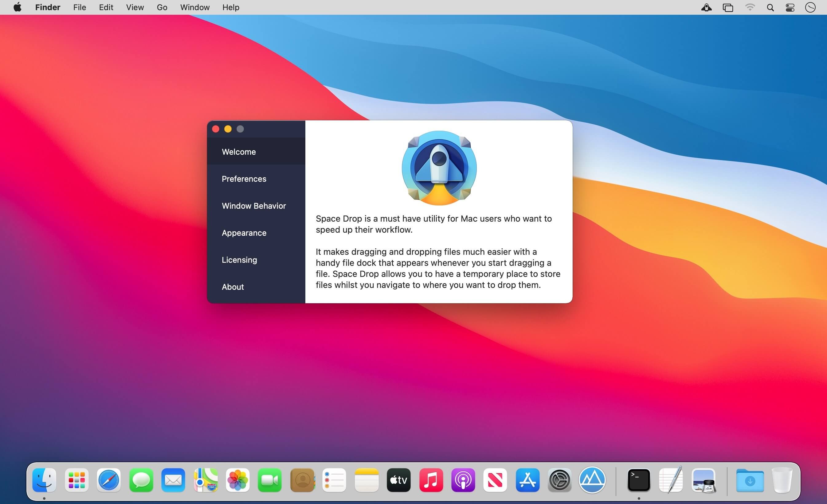Image resolution: width=827 pixels, height=504 pixels.
Task: Open Apple TV from the Dock
Action: pos(399,480)
